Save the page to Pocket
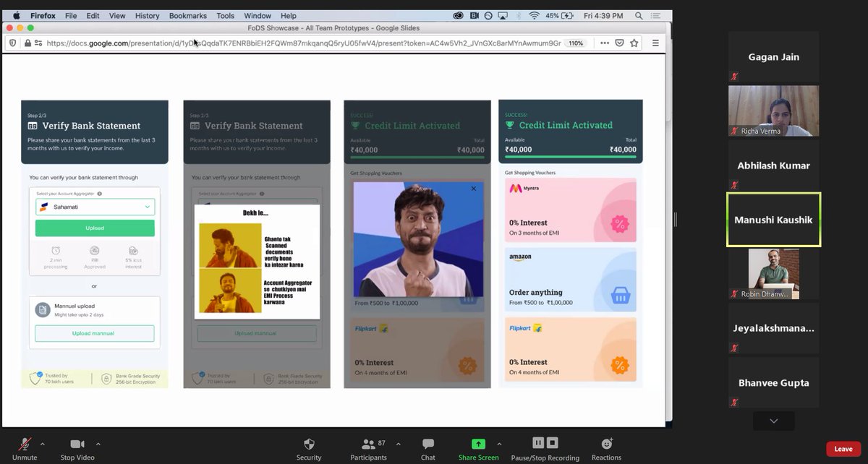868x464 pixels. click(619, 43)
